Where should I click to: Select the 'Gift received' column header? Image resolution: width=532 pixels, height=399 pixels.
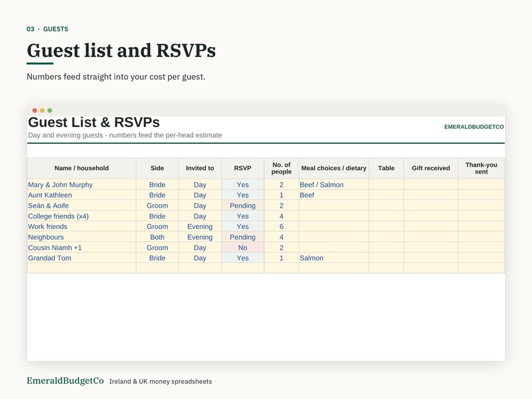[x=431, y=168]
